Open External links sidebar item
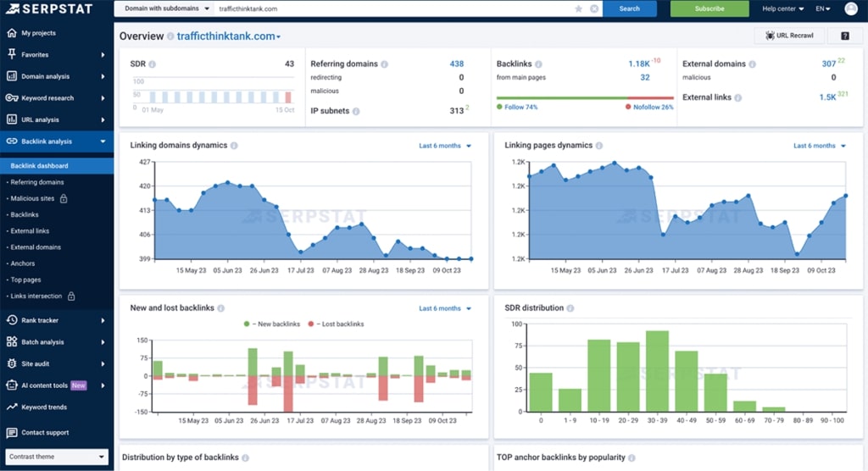 pyautogui.click(x=30, y=230)
